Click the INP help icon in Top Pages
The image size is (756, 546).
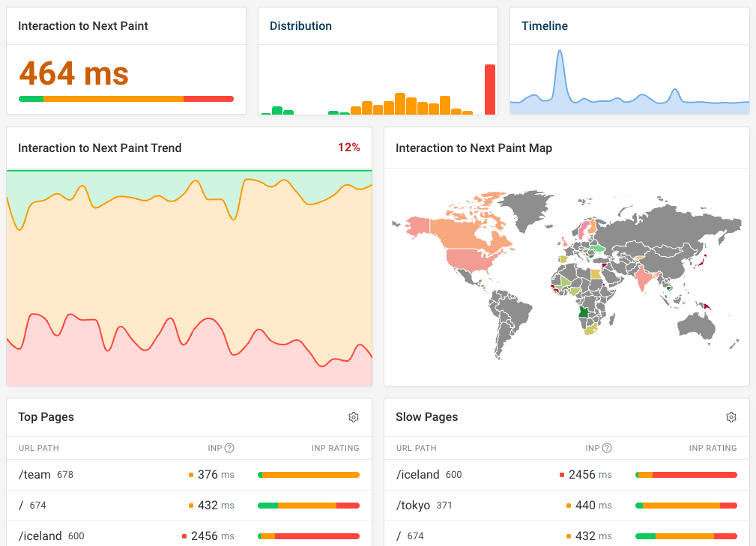click(230, 448)
